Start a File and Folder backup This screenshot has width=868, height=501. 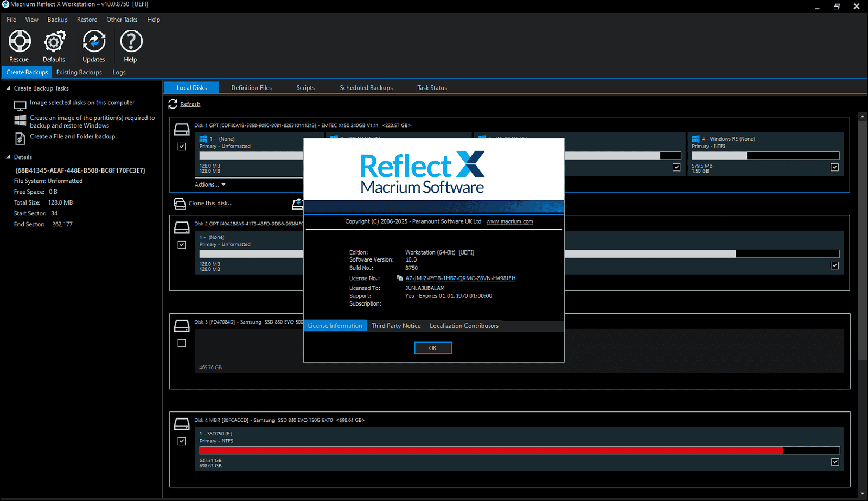click(x=73, y=136)
